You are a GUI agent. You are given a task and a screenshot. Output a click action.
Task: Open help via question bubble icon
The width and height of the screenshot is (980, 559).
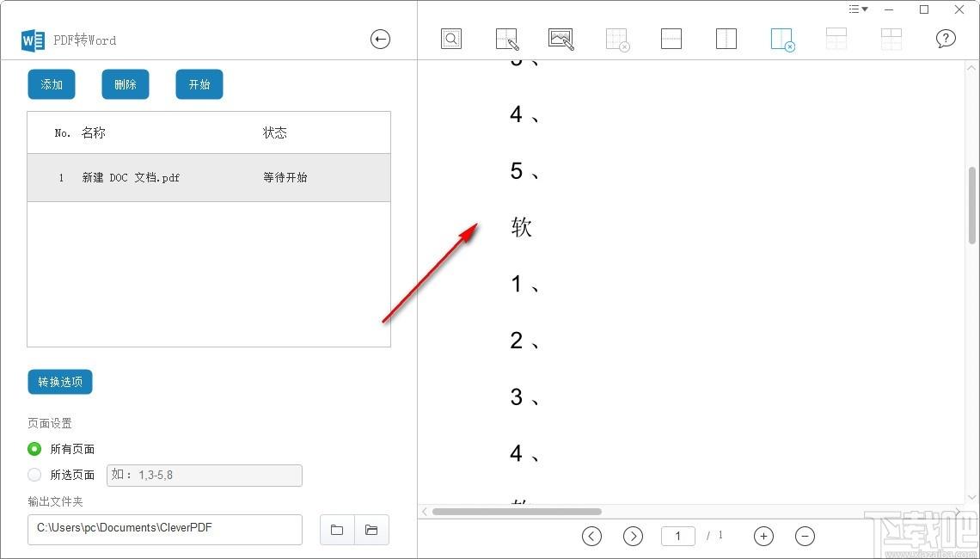(946, 39)
